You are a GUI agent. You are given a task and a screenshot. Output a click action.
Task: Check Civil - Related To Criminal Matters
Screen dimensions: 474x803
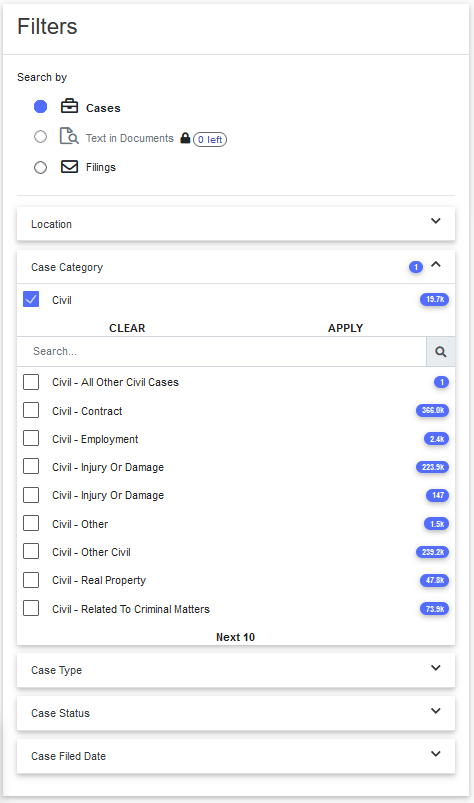pos(31,608)
